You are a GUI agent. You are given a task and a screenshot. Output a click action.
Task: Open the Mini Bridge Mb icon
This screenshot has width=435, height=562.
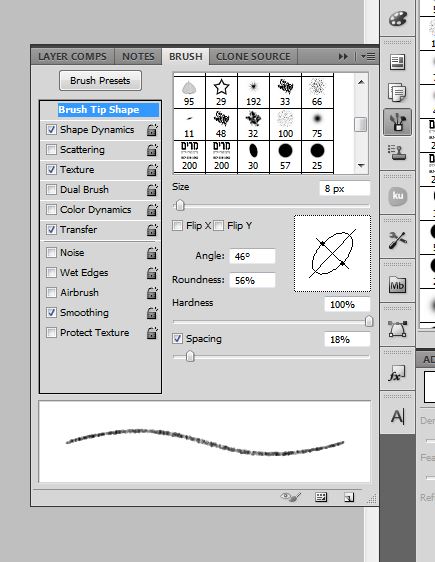398,285
